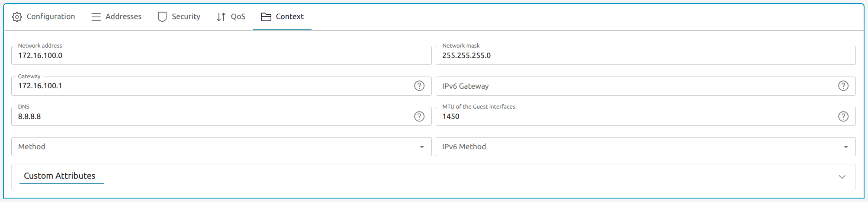Show help for the IPv6 Gateway field
The image size is (868, 202).
coord(843,86)
